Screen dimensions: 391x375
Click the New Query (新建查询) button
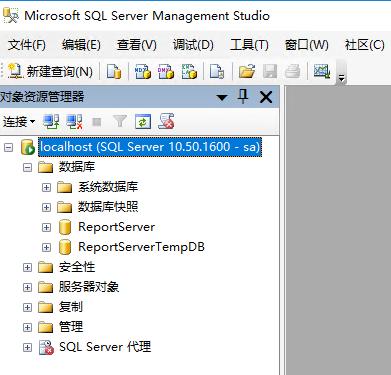[x=50, y=71]
